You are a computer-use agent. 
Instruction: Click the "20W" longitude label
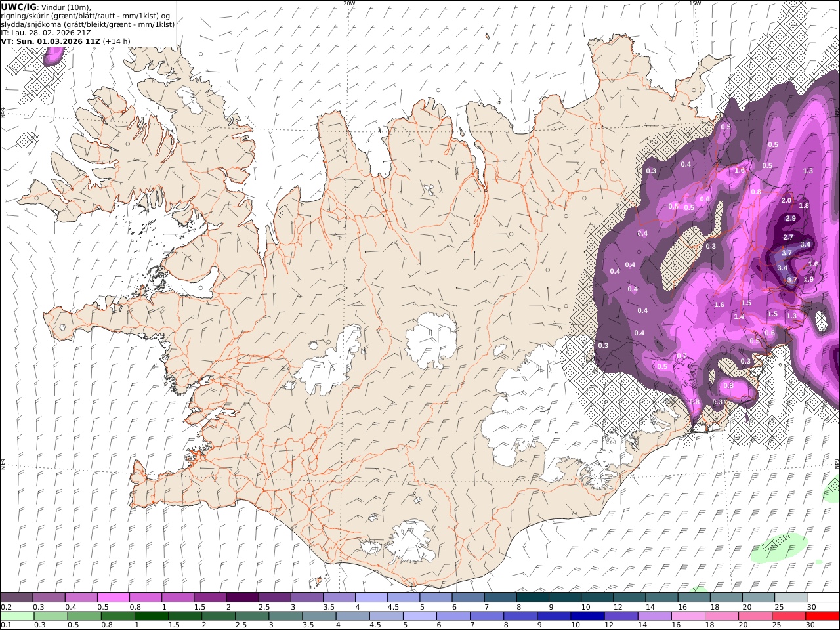[349, 3]
